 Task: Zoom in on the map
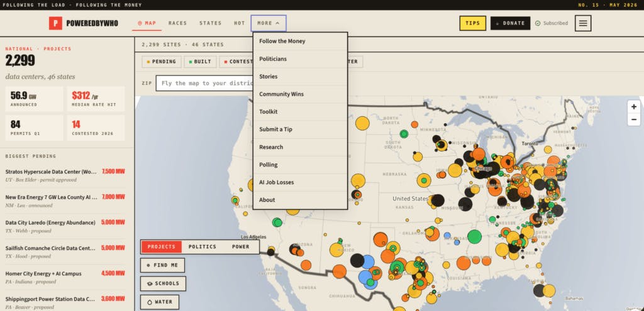[634, 107]
